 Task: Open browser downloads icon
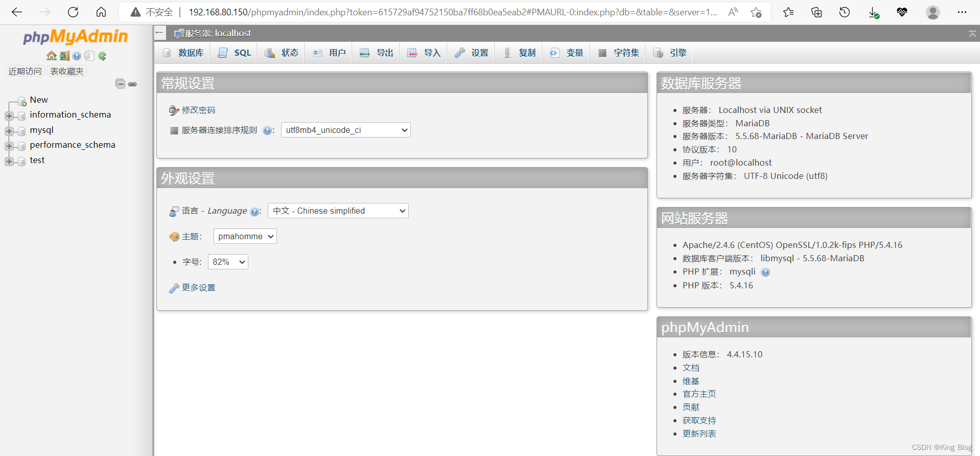(x=873, y=12)
